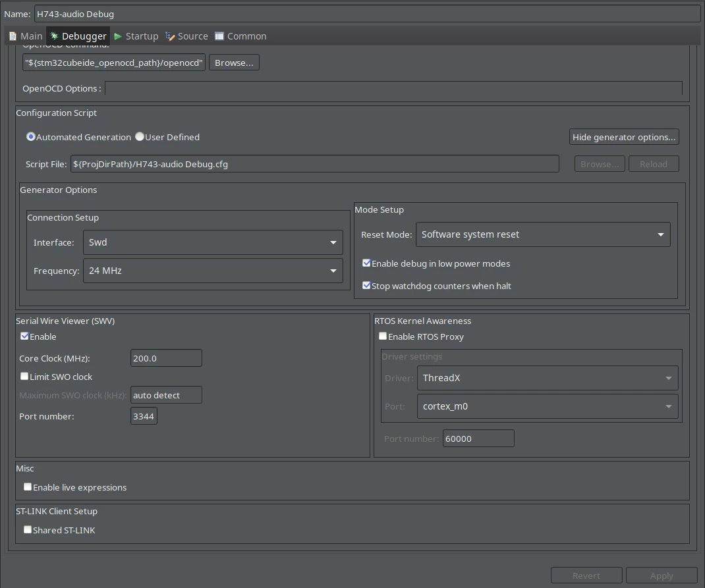Check the Limit SWO clock box
The image size is (705, 588).
point(25,377)
